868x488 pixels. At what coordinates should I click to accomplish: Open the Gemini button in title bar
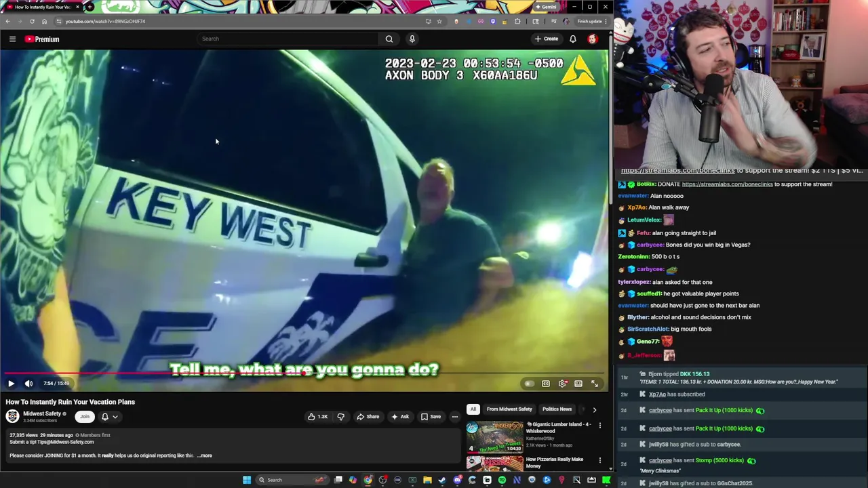tap(546, 7)
